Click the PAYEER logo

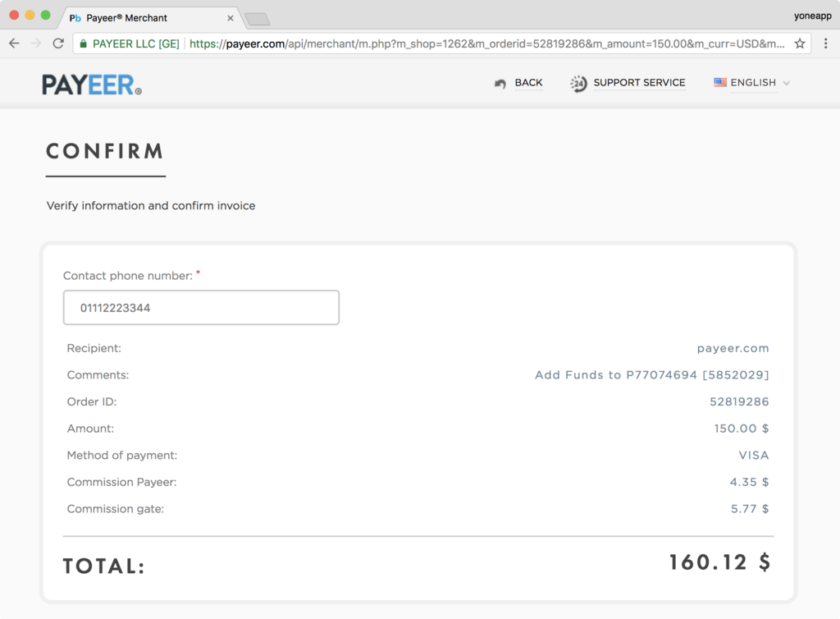(92, 85)
